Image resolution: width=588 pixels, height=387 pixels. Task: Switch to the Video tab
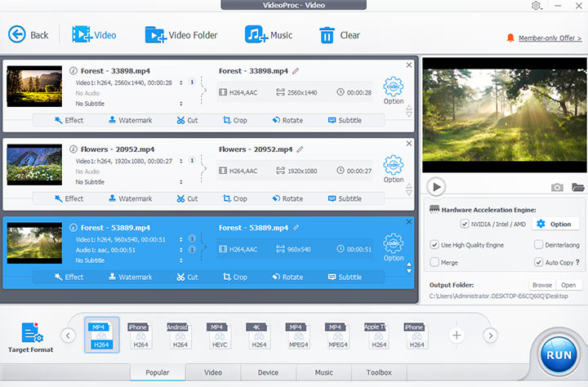coord(213,372)
